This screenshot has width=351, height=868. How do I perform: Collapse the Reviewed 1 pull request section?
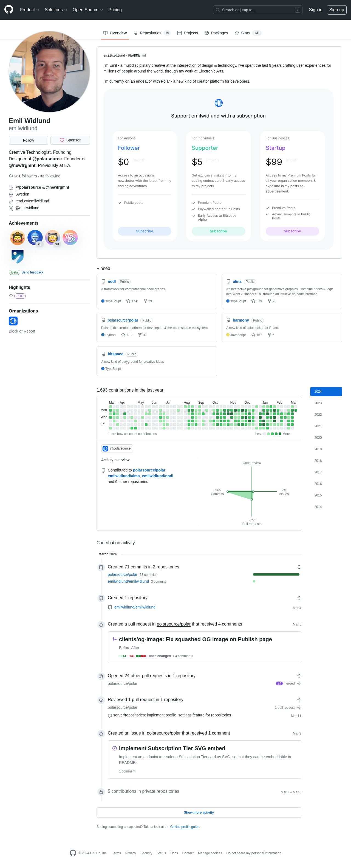point(299,699)
